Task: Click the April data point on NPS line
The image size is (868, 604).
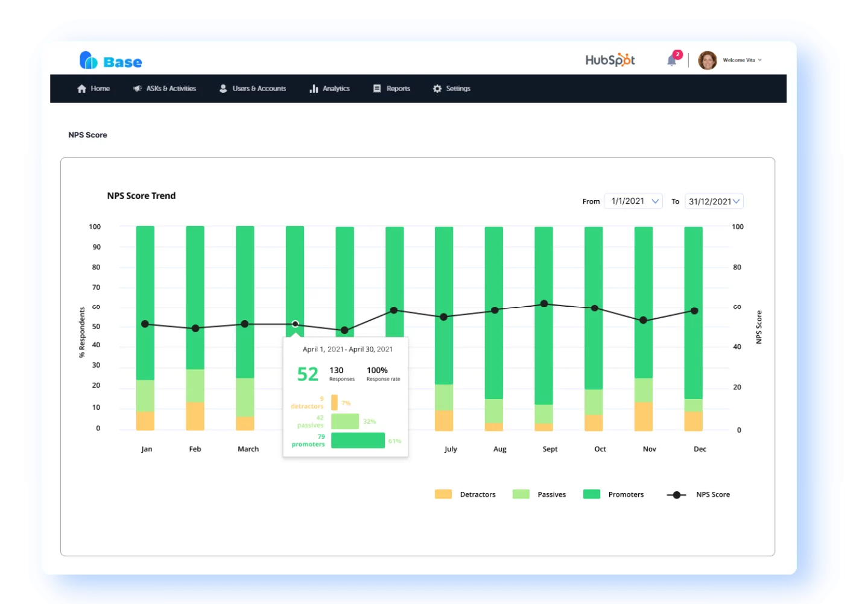Action: pyautogui.click(x=296, y=324)
